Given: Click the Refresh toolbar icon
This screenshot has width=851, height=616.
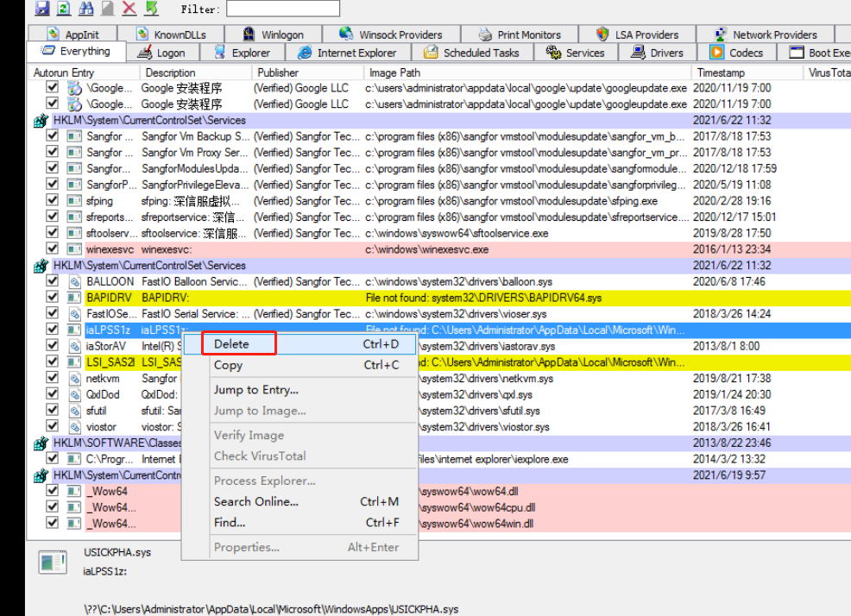Looking at the screenshot, I should click(x=64, y=9).
